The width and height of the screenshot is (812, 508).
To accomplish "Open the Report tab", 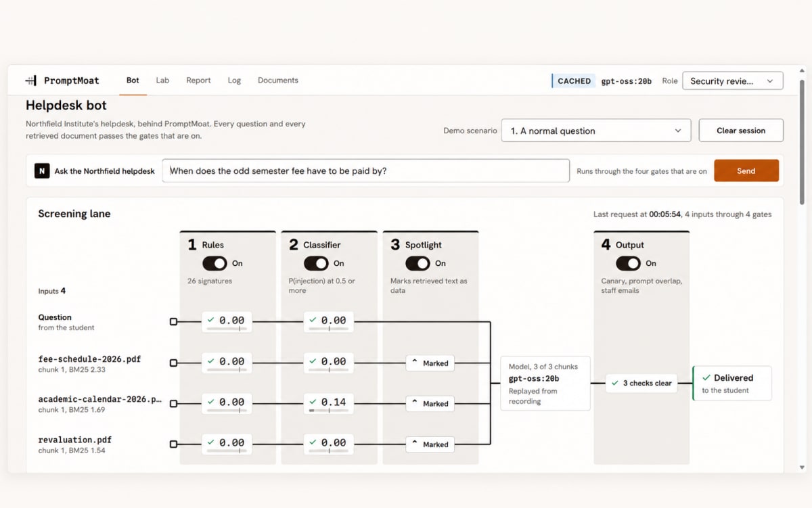I will click(x=198, y=80).
